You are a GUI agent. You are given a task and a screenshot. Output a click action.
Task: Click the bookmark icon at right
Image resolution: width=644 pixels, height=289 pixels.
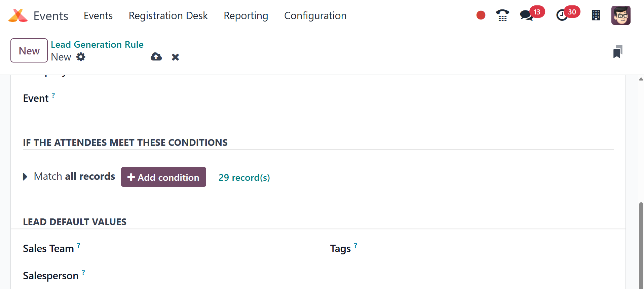coord(617,52)
